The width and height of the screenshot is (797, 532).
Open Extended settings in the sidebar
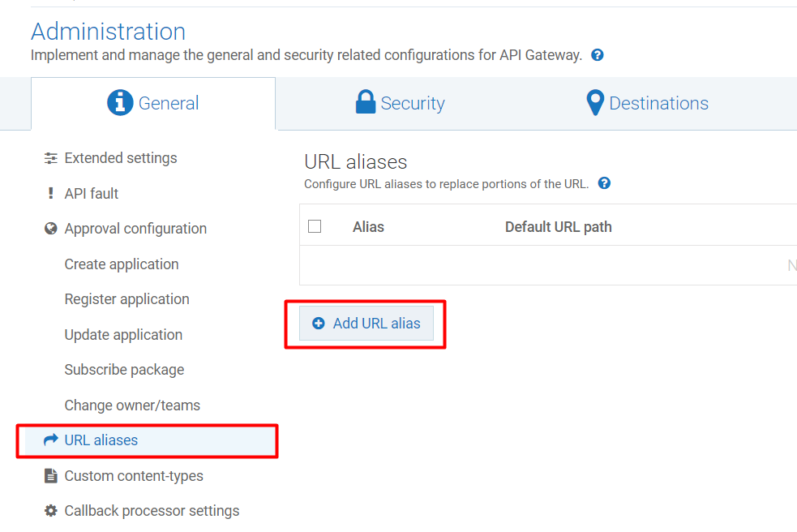tap(121, 158)
